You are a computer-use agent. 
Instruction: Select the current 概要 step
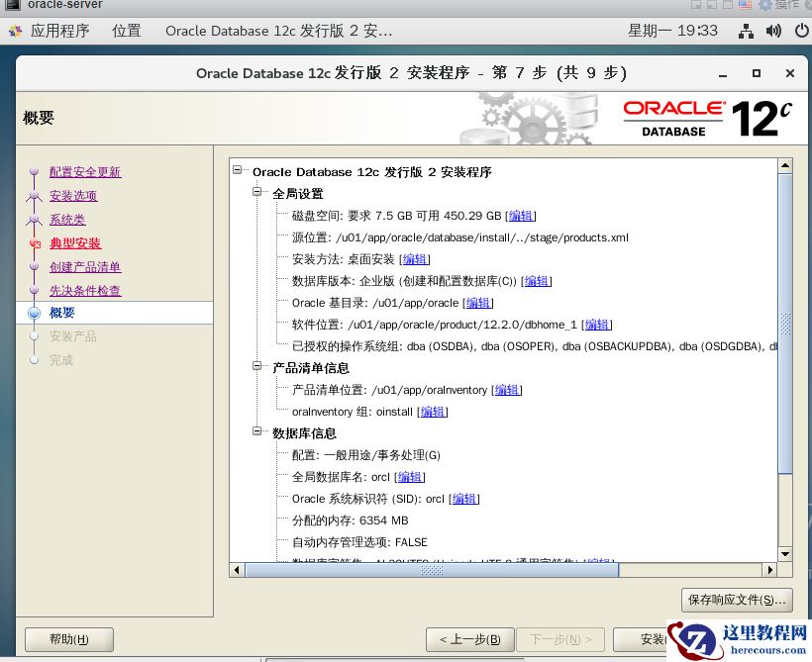coord(62,313)
